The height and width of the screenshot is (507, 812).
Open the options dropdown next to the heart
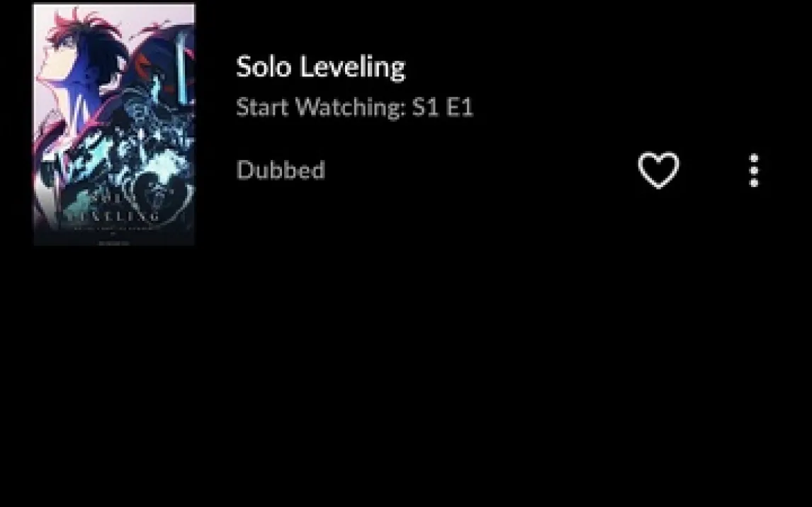(754, 170)
